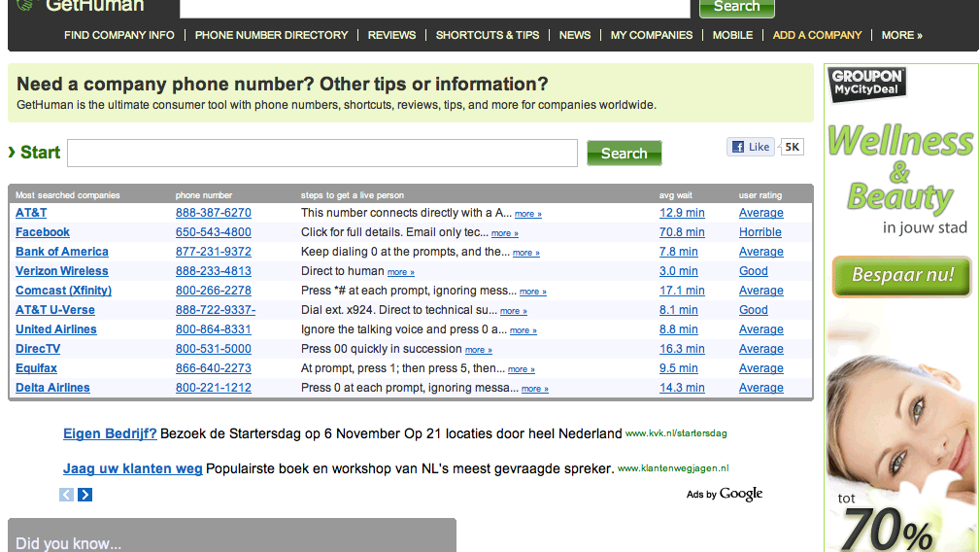This screenshot has width=980, height=552.
Task: Open the AT&T company link
Action: click(31, 213)
